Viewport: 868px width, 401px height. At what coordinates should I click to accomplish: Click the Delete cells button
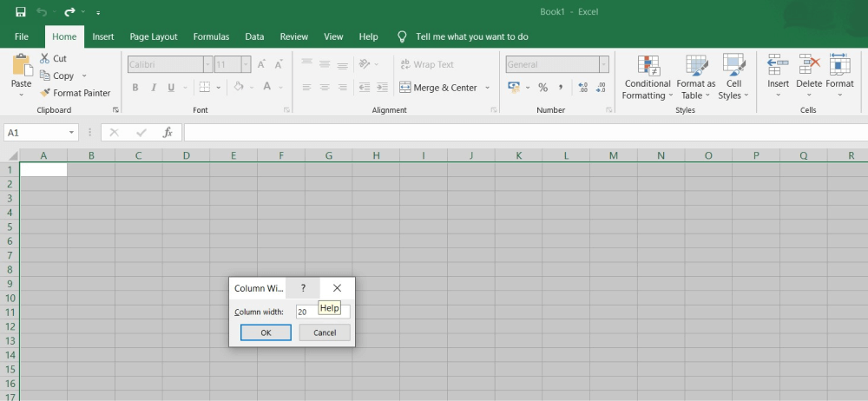coord(809,76)
